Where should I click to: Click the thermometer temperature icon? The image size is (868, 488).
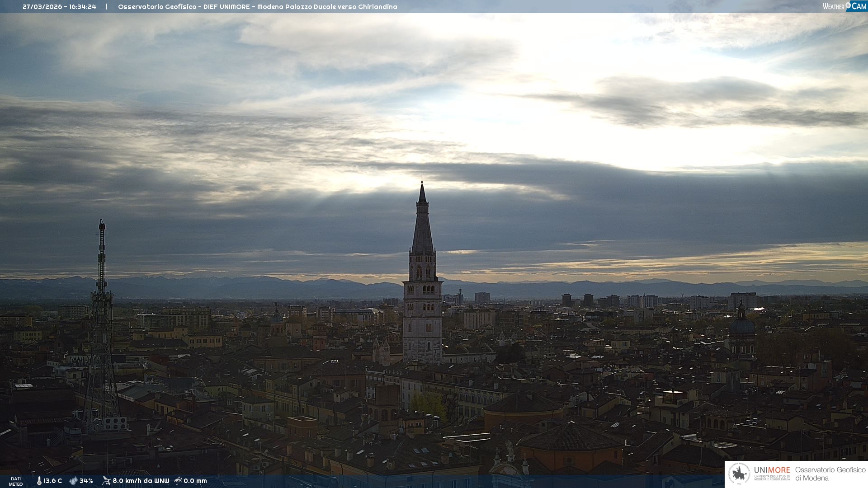(39, 481)
